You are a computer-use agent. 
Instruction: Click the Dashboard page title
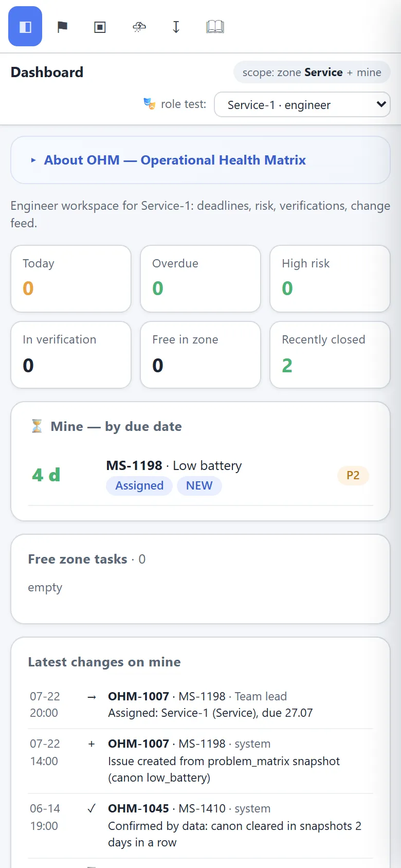coord(47,72)
